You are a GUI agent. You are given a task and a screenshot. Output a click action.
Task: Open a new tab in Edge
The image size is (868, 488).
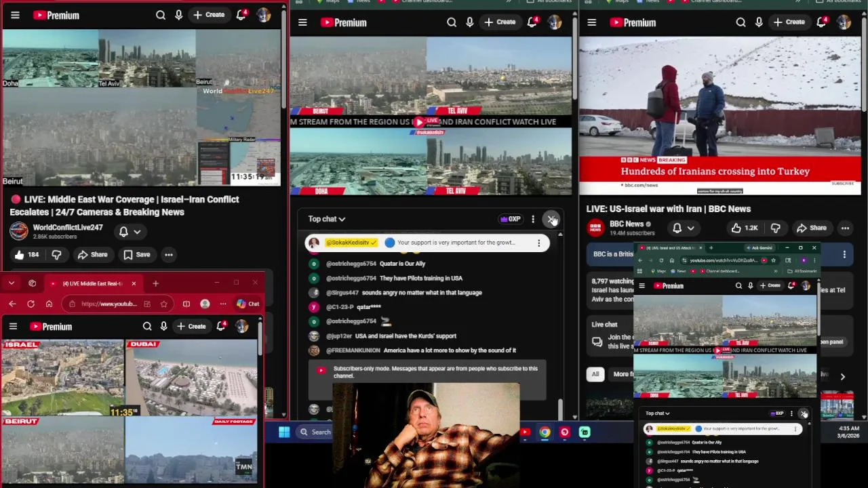[155, 283]
